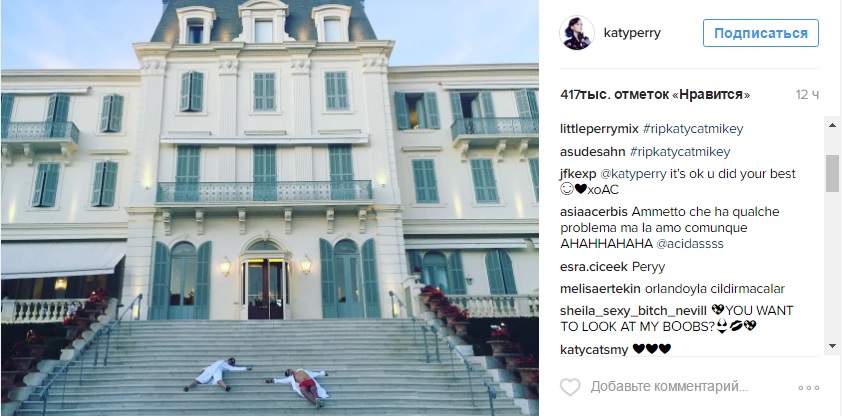Screen dimensions: 842x416
Task: Click the heart like icon
Action: coord(570,386)
